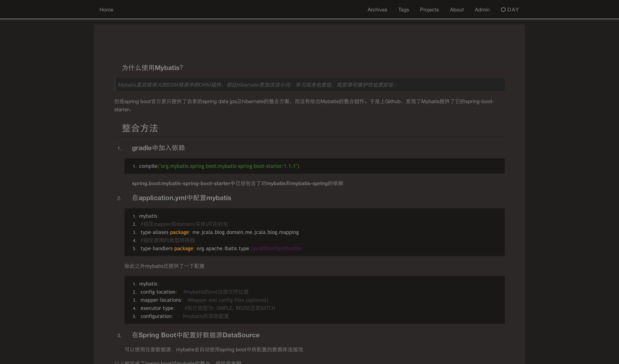Open the Admin link
Viewport: 619px width, 364px height.
tap(482, 10)
